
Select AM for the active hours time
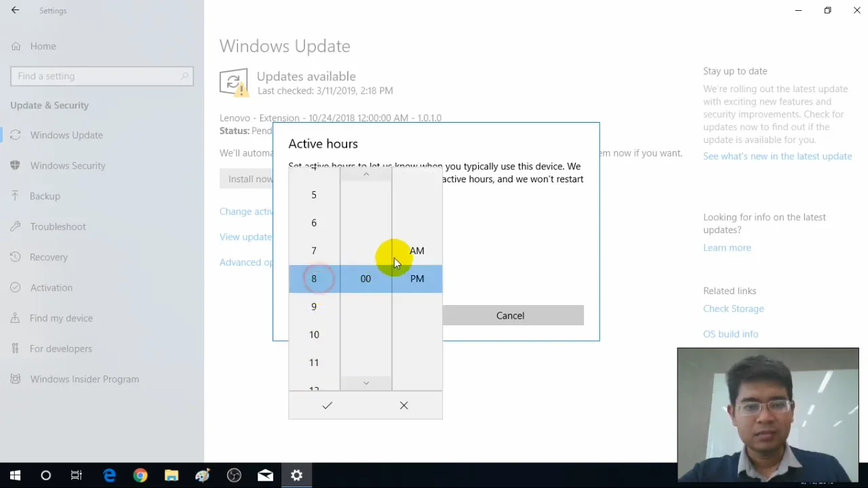click(416, 251)
